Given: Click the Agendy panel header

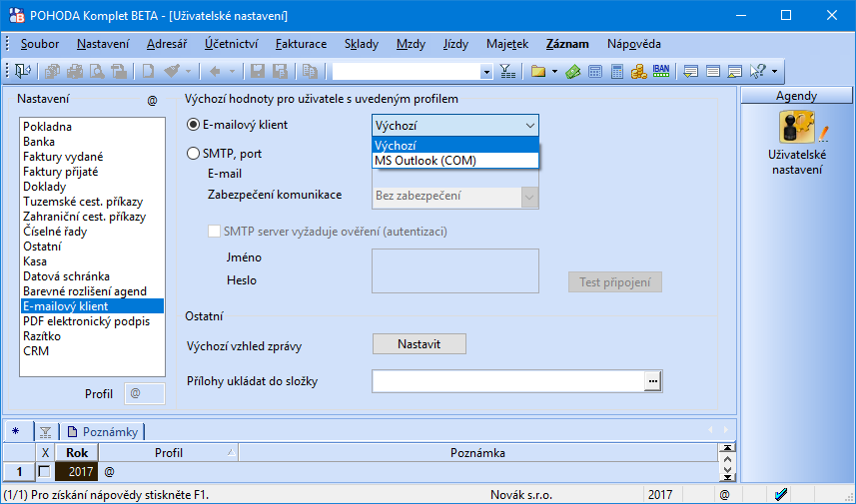Looking at the screenshot, I should pos(796,96).
